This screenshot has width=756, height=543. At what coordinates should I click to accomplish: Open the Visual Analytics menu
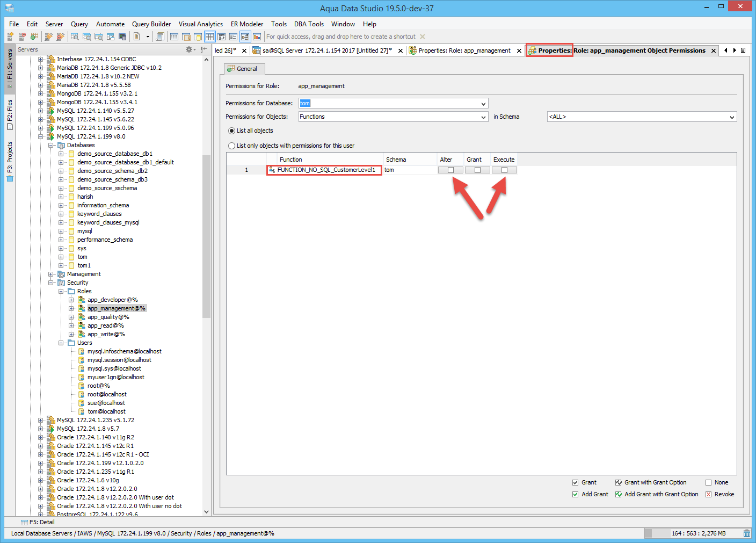tap(201, 24)
